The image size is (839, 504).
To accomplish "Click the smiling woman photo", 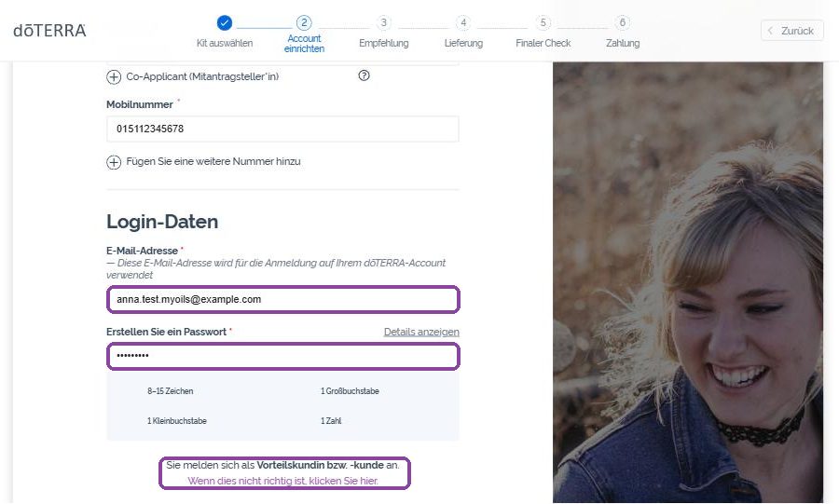I will 688,282.
